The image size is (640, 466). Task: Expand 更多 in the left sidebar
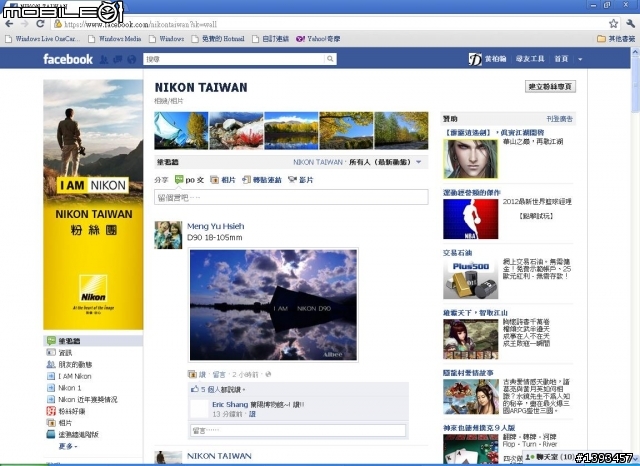[x=68, y=446]
